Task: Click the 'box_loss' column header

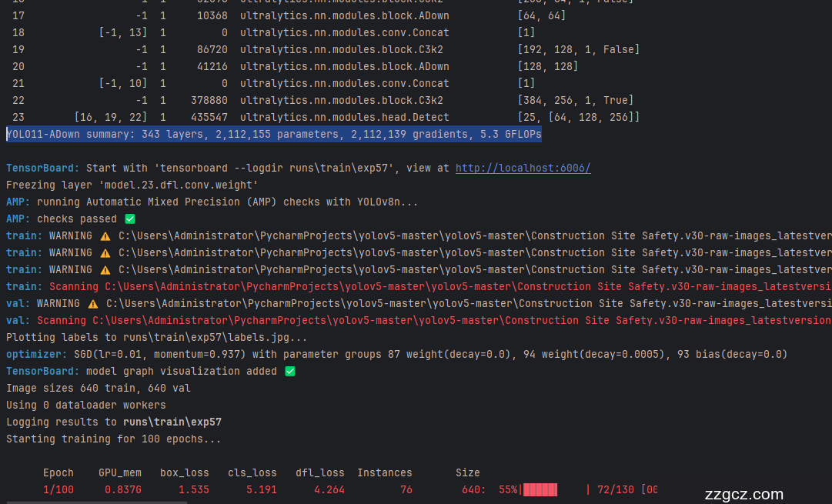Action: (x=184, y=472)
